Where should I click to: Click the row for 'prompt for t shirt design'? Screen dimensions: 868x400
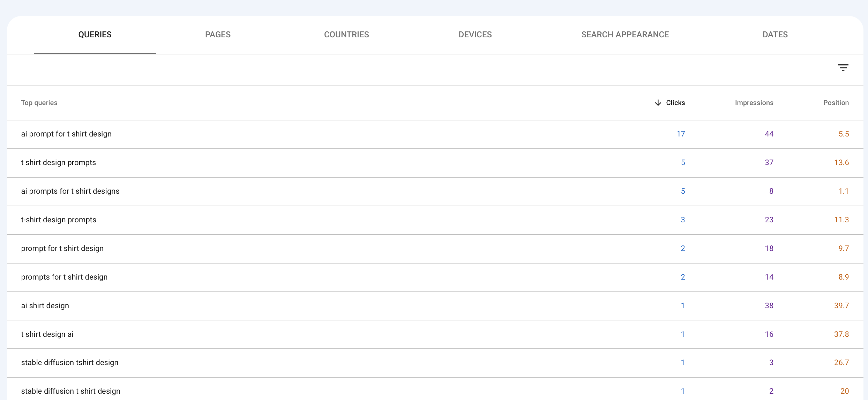click(62, 248)
